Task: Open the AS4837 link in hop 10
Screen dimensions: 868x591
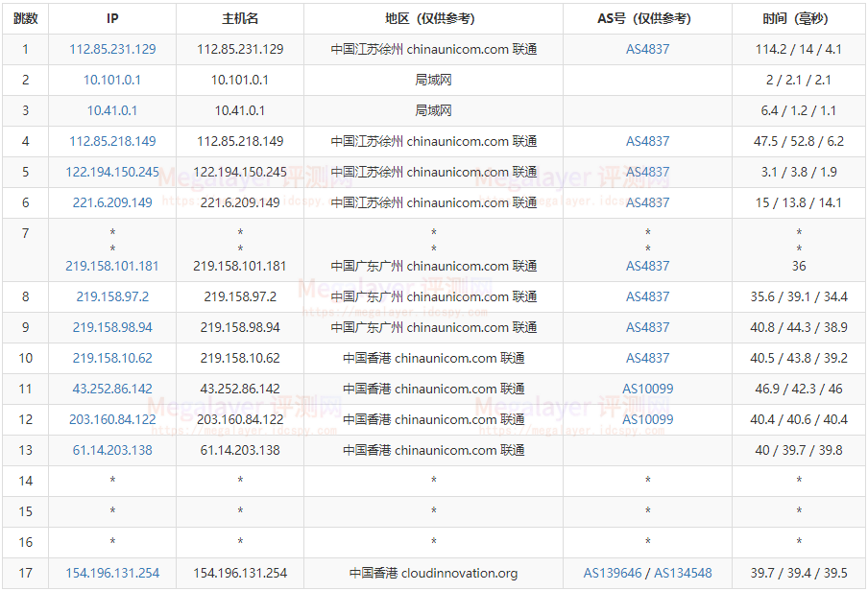Action: tap(648, 358)
